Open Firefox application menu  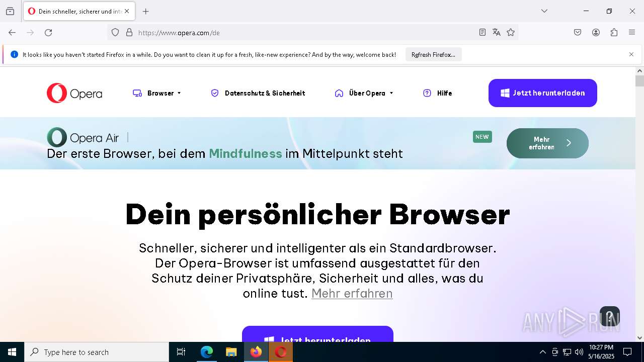tap(632, 32)
